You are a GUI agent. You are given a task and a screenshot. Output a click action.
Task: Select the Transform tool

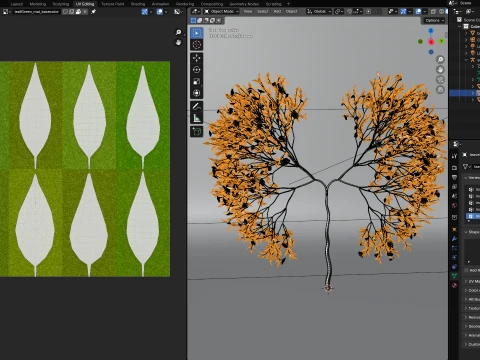click(x=197, y=93)
